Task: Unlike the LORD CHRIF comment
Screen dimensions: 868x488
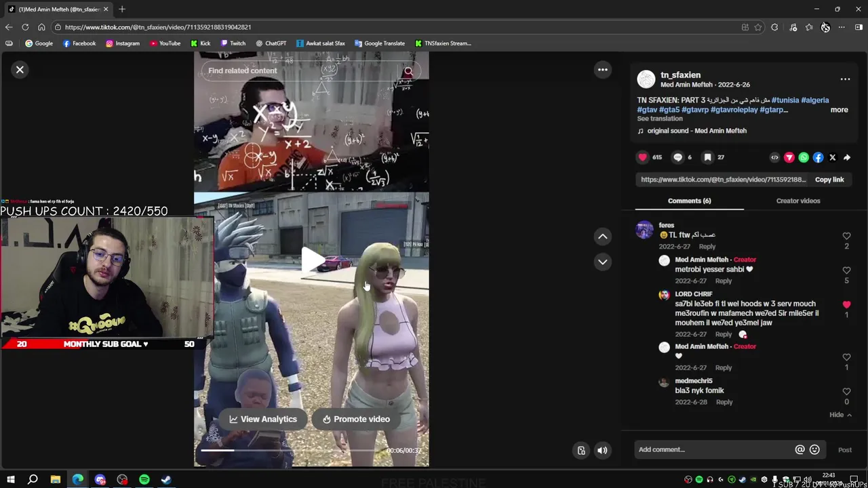Action: 846,305
